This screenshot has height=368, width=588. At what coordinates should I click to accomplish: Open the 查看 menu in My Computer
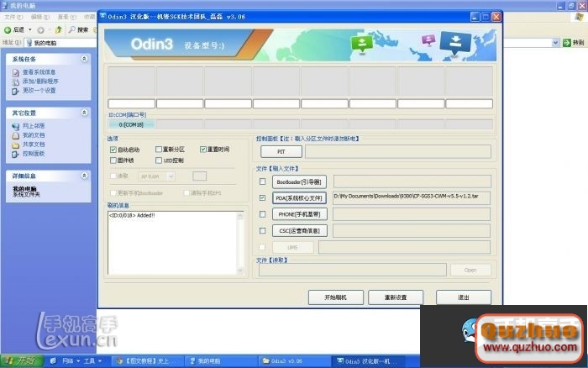66,18
